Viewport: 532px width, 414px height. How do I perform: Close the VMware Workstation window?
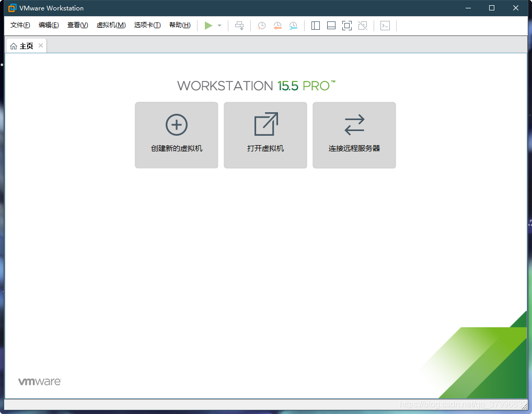[516, 8]
